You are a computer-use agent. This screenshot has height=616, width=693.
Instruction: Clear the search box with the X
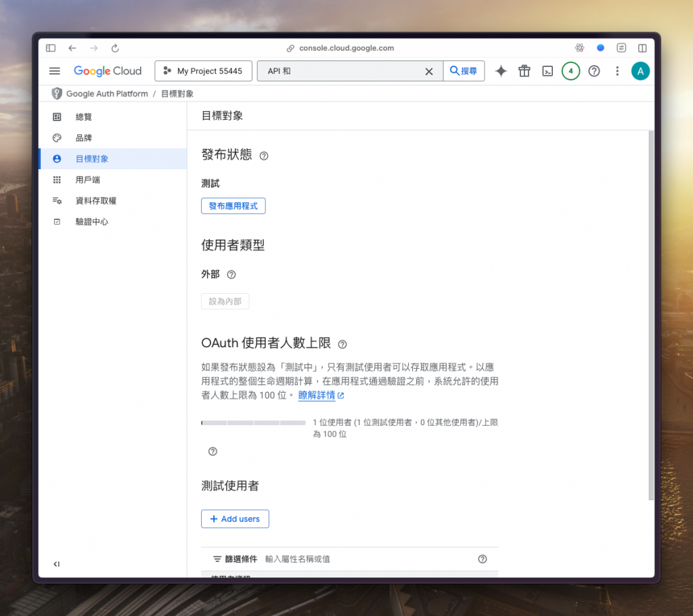[428, 71]
